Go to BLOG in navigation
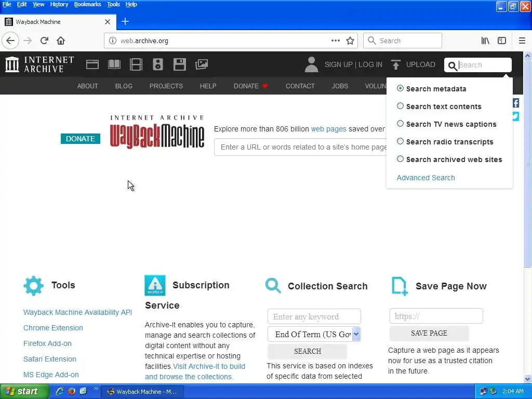The height and width of the screenshot is (399, 532). pyautogui.click(x=124, y=86)
